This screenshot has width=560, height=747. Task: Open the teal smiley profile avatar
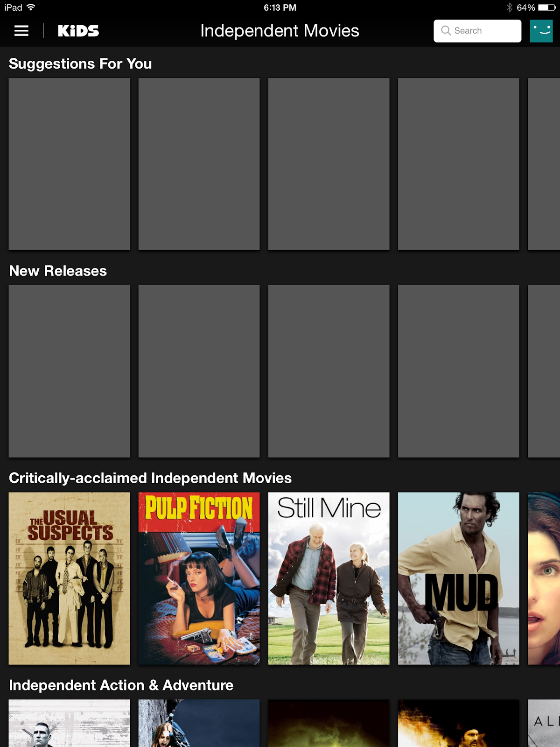(x=541, y=31)
